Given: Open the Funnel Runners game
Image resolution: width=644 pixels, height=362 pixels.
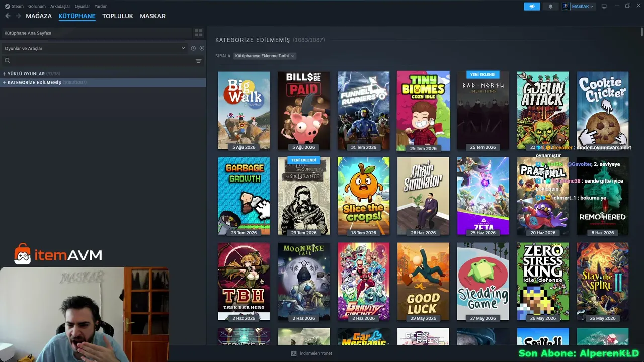Looking at the screenshot, I should [x=363, y=111].
